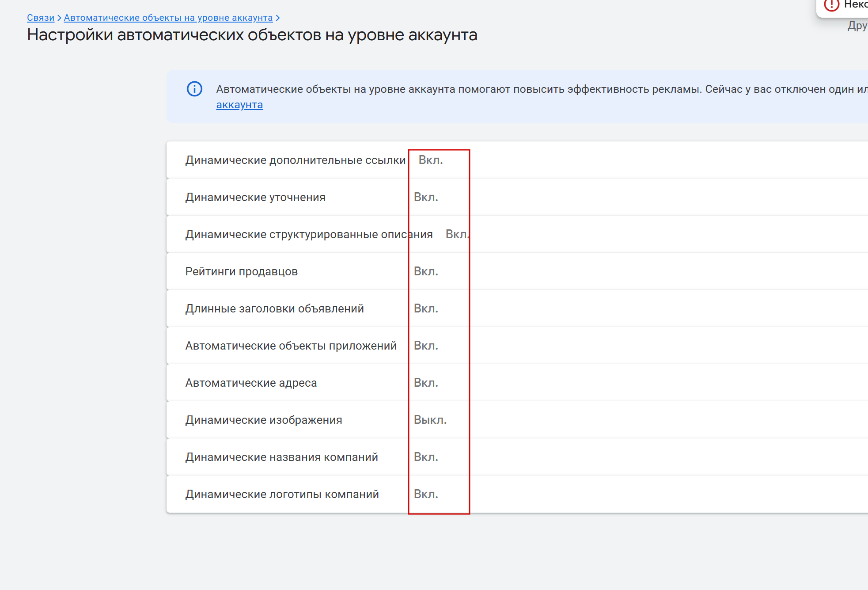
Task: Expand Динамические уточнения setting row
Action: tap(255, 197)
